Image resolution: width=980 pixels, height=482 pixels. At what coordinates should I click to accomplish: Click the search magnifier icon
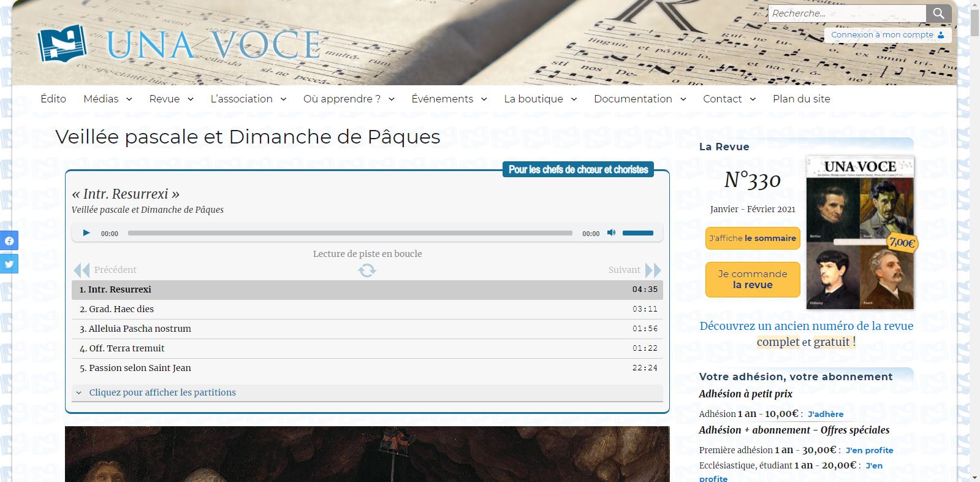(x=938, y=13)
